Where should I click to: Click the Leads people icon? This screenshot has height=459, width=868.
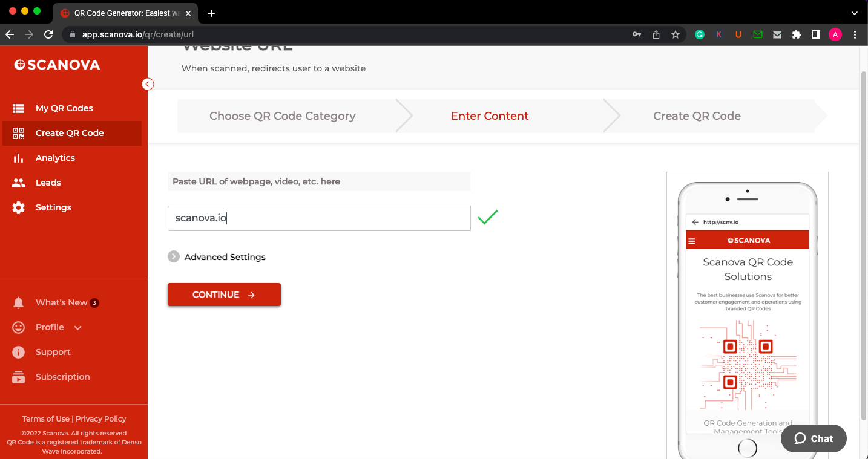pos(19,183)
